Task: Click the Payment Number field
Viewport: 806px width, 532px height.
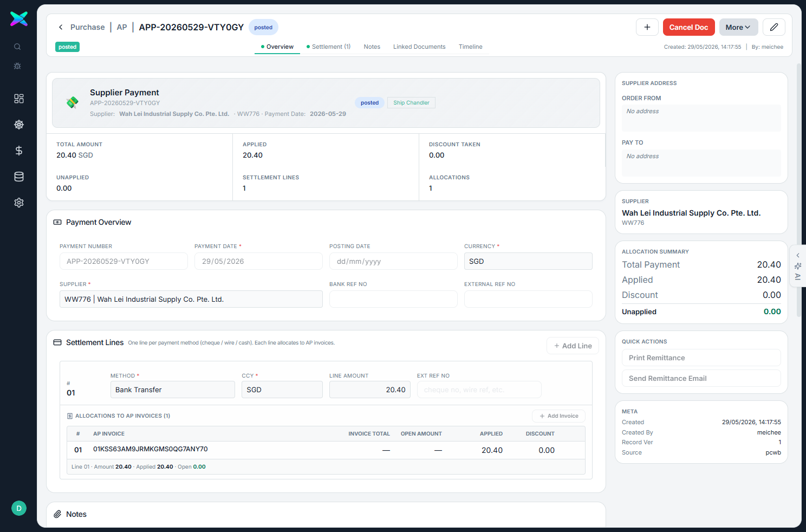Action: coord(123,261)
